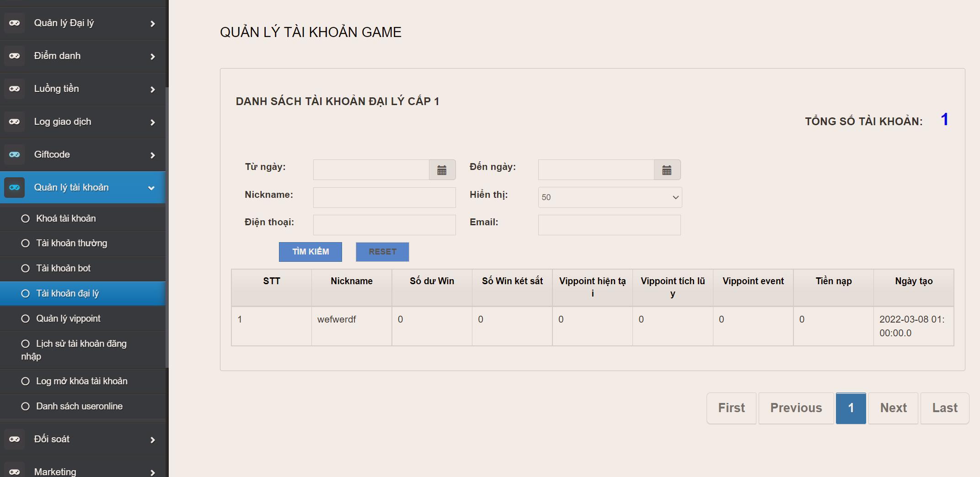Click gamepad icon beside Điểm danh
Viewport: 980px width, 477px height.
[x=14, y=56]
